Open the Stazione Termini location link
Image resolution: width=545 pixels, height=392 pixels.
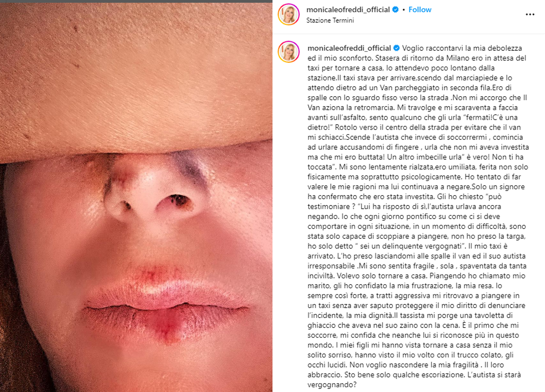(330, 20)
